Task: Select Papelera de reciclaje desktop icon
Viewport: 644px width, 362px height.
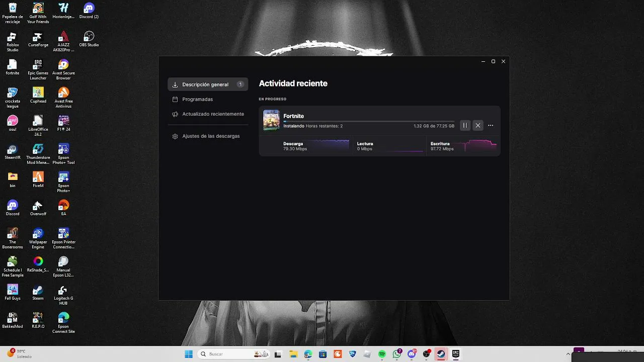Action: pyautogui.click(x=13, y=14)
